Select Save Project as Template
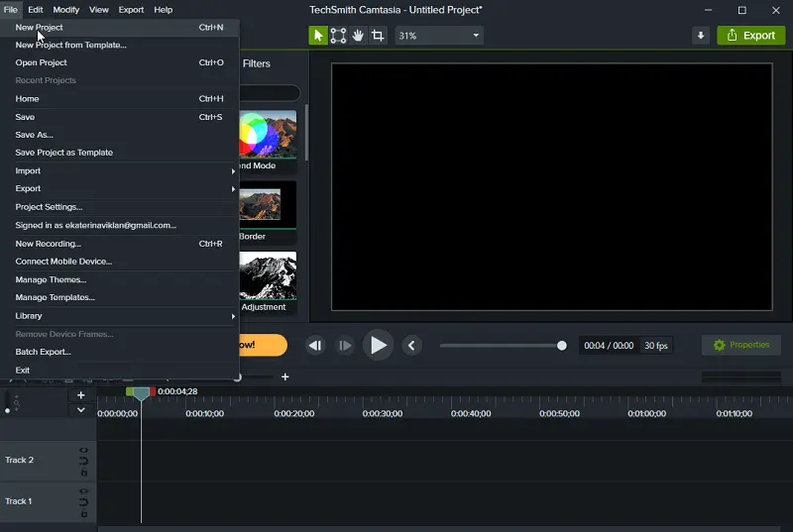 click(x=119, y=153)
